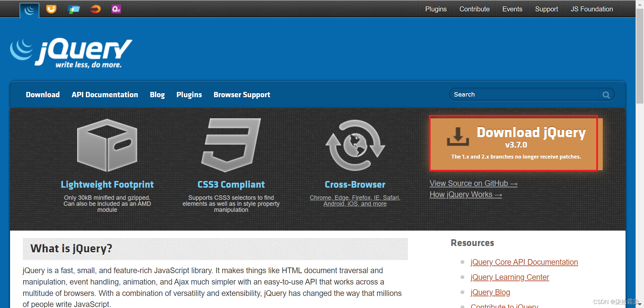Screen dimensions: 644x308
Task: Open the Sizzle project icon
Action: [x=95, y=9]
